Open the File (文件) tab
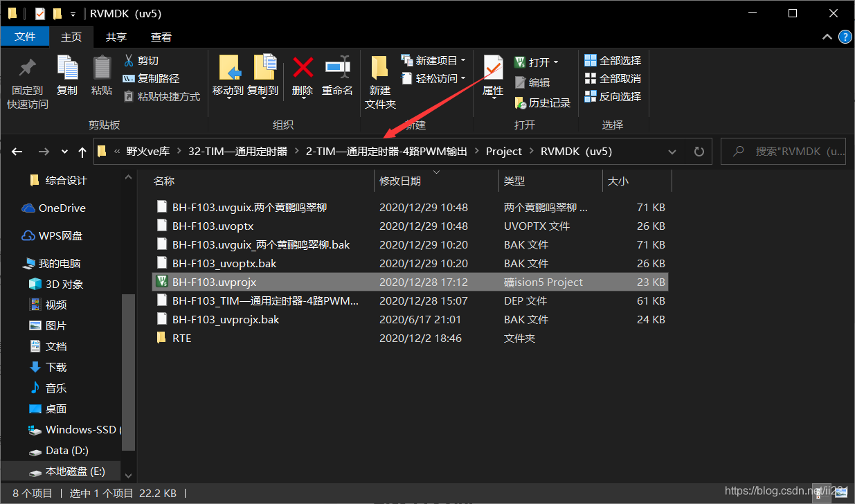Screen dimensions: 855x504 [25, 37]
